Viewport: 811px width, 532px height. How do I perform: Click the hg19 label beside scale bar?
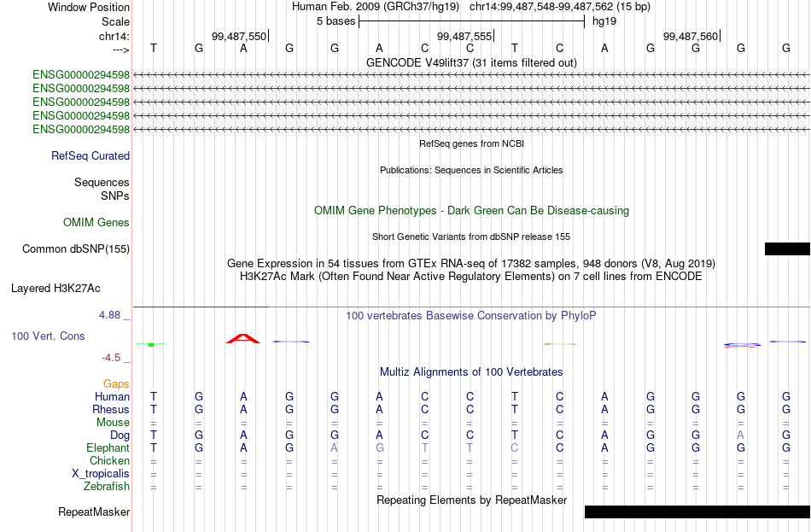tap(604, 21)
